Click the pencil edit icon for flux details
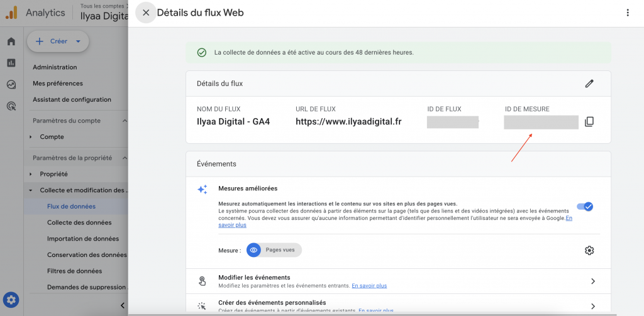 [589, 84]
